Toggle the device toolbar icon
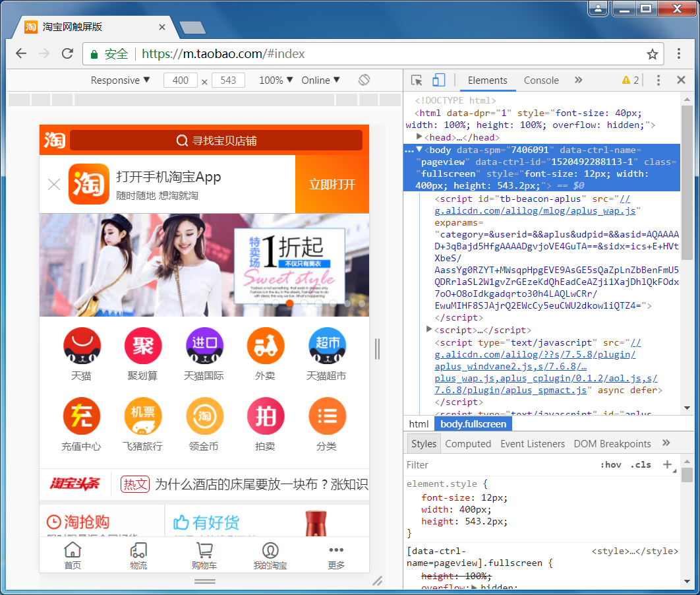 [438, 80]
